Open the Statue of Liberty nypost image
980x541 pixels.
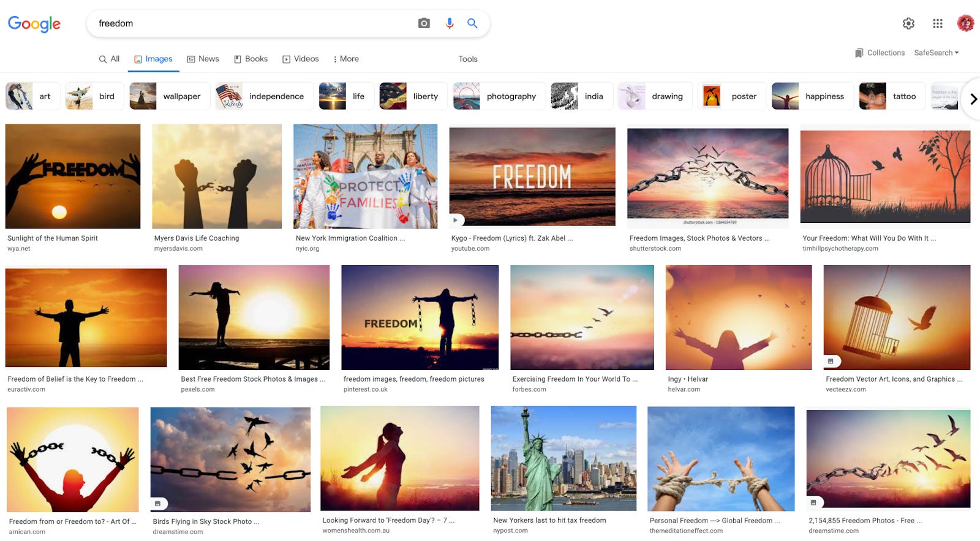pyautogui.click(x=563, y=458)
